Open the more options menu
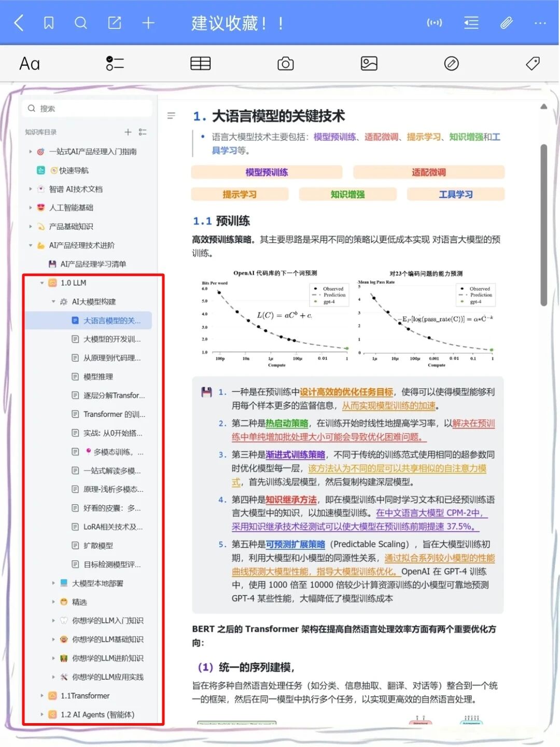560x747 pixels. (540, 23)
